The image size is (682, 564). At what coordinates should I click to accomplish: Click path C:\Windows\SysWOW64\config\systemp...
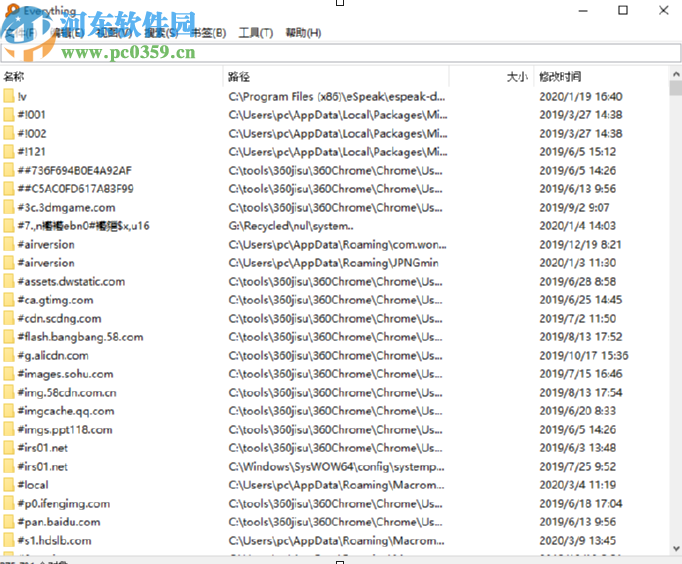[x=336, y=467]
